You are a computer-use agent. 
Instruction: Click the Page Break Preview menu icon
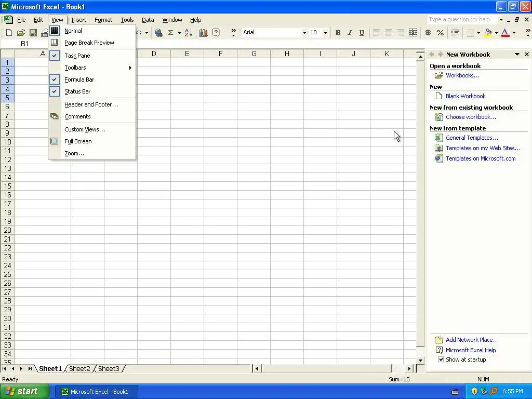pos(54,43)
